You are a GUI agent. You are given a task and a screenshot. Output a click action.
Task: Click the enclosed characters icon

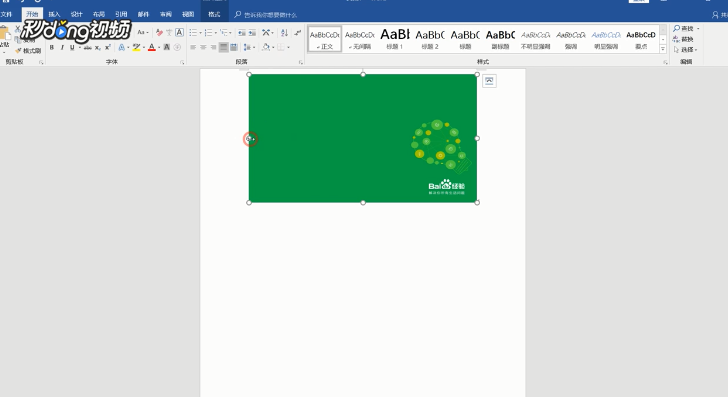[x=177, y=47]
